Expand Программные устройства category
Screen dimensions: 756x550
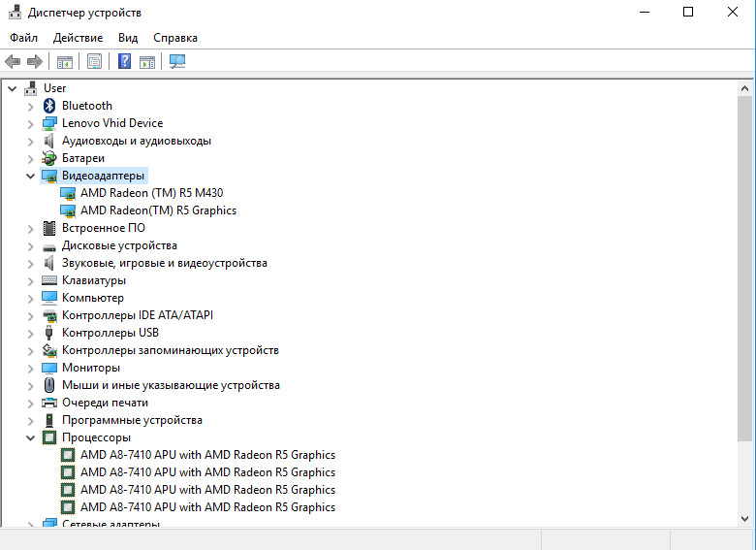30,421
